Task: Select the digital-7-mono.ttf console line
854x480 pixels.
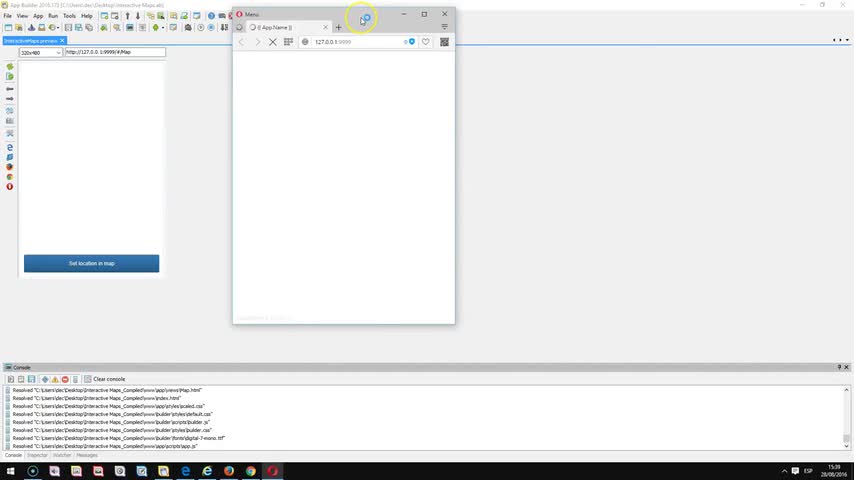Action: 118,438
